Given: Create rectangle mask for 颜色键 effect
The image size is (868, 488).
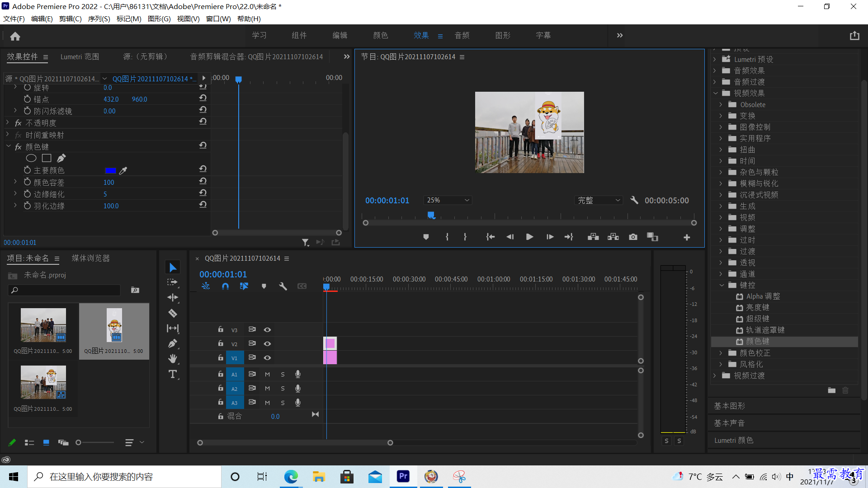Looking at the screenshot, I should pyautogui.click(x=47, y=158).
